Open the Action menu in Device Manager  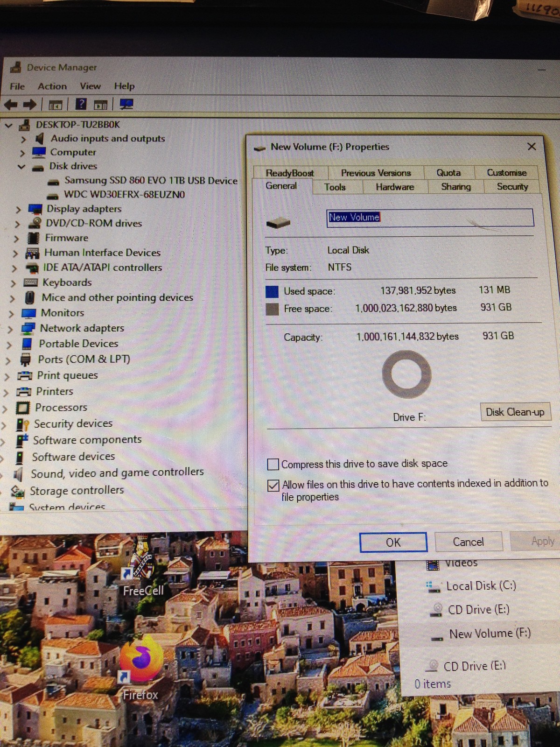(x=52, y=86)
